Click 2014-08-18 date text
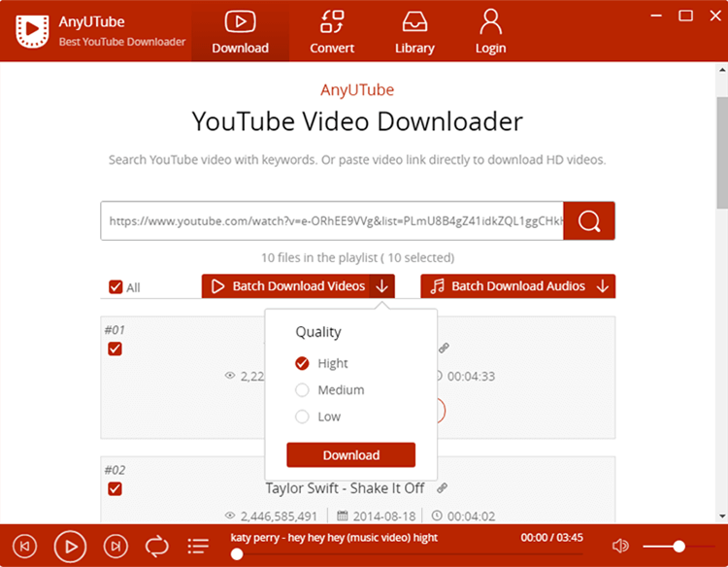 (384, 516)
